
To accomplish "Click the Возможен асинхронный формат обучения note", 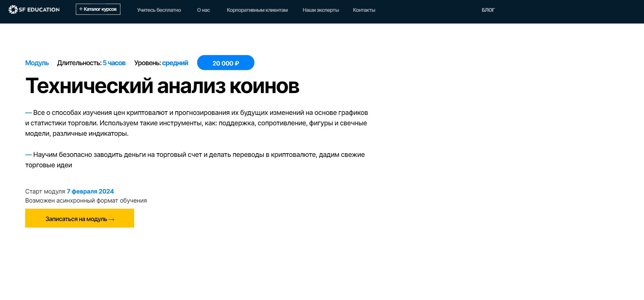I will [86, 201].
